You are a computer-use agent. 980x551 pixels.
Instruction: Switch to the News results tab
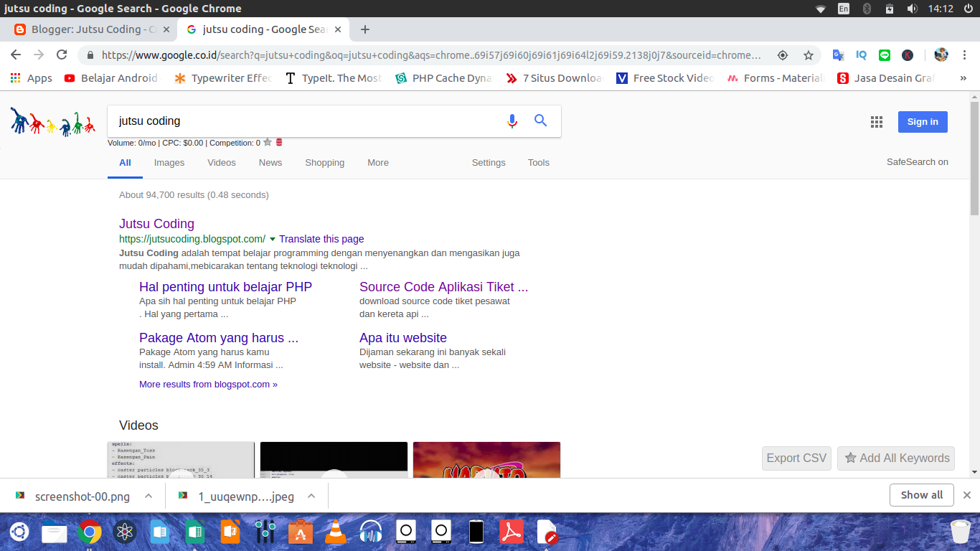[270, 163]
